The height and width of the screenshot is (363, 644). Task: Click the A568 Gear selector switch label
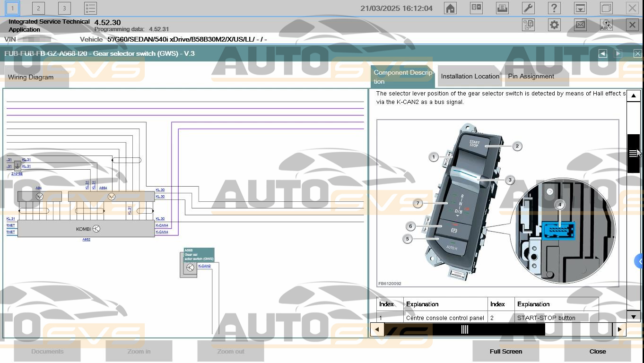[199, 254]
